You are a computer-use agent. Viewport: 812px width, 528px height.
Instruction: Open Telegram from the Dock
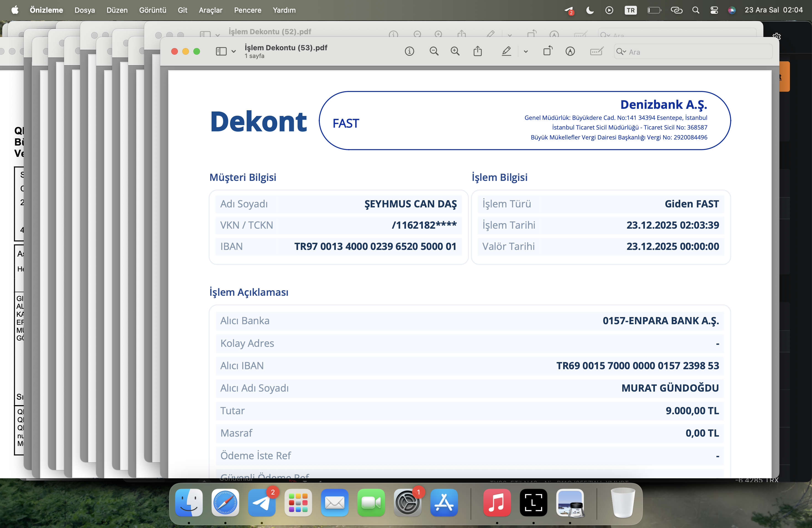pyautogui.click(x=262, y=502)
